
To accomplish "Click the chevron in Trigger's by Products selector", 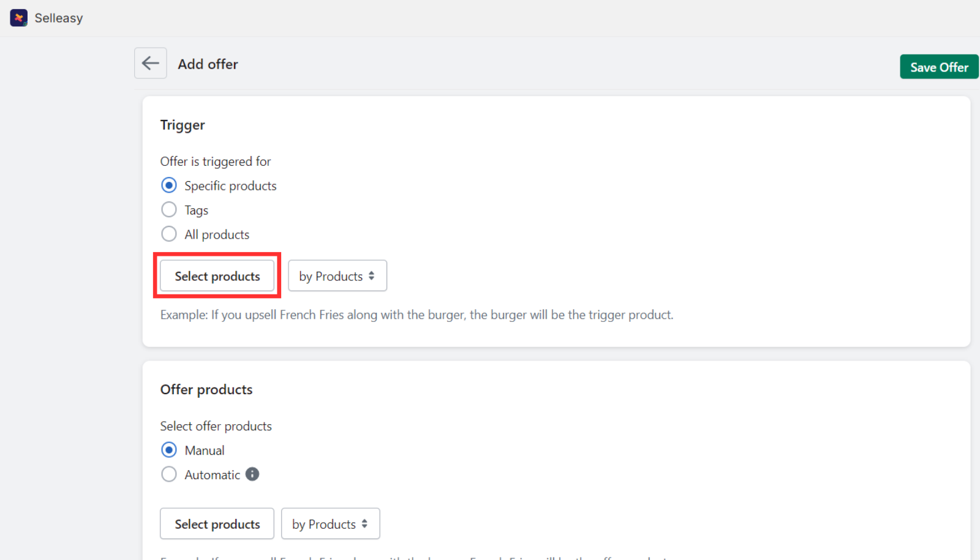I will 372,275.
